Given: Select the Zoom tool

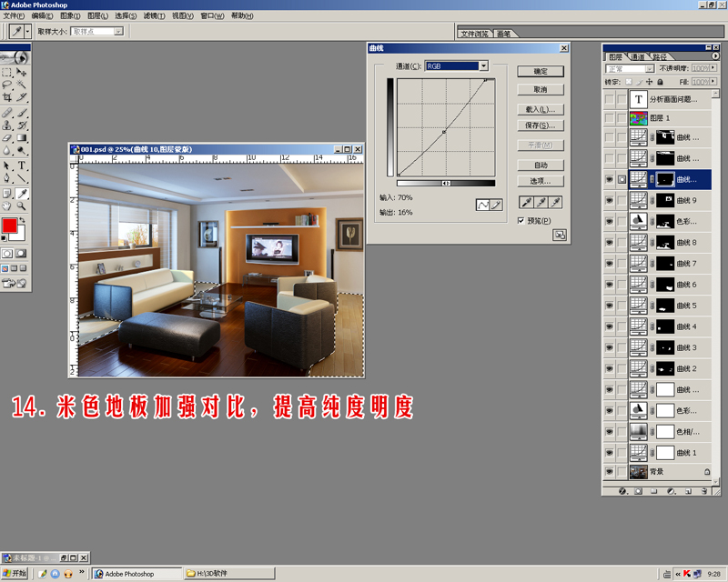Looking at the screenshot, I should 21,206.
